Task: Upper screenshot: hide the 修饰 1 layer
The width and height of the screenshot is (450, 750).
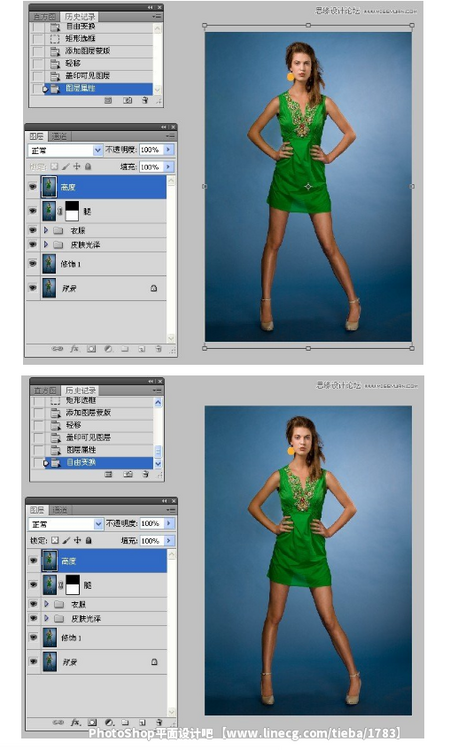Action: (33, 264)
